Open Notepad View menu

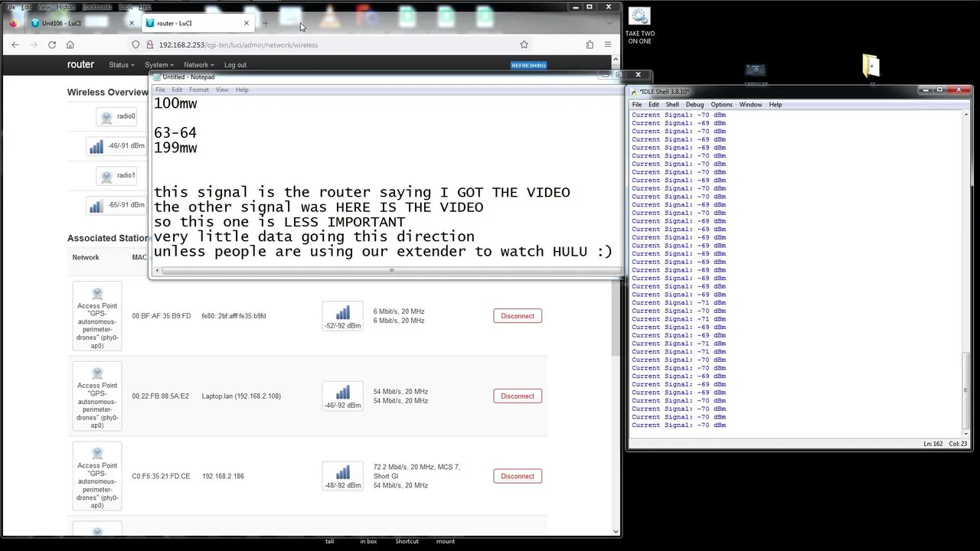click(222, 90)
